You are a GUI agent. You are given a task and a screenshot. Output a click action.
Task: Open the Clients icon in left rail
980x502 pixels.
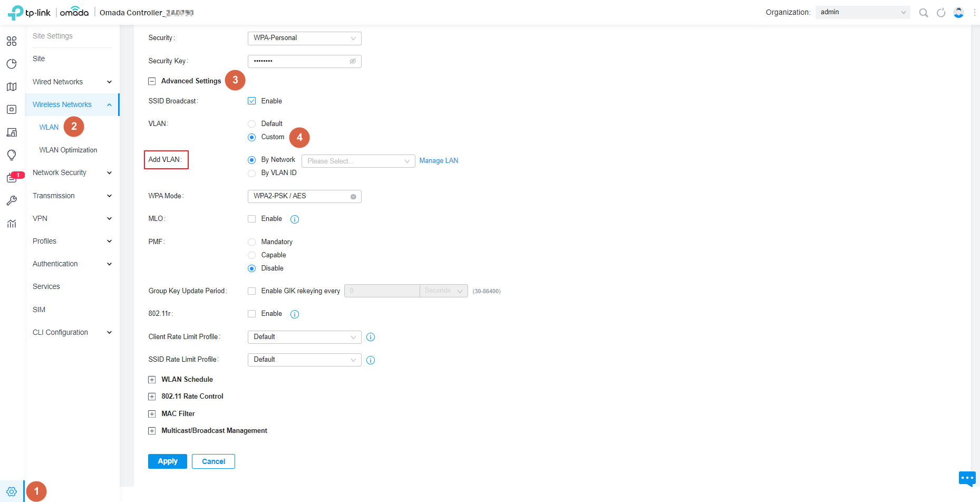12,132
